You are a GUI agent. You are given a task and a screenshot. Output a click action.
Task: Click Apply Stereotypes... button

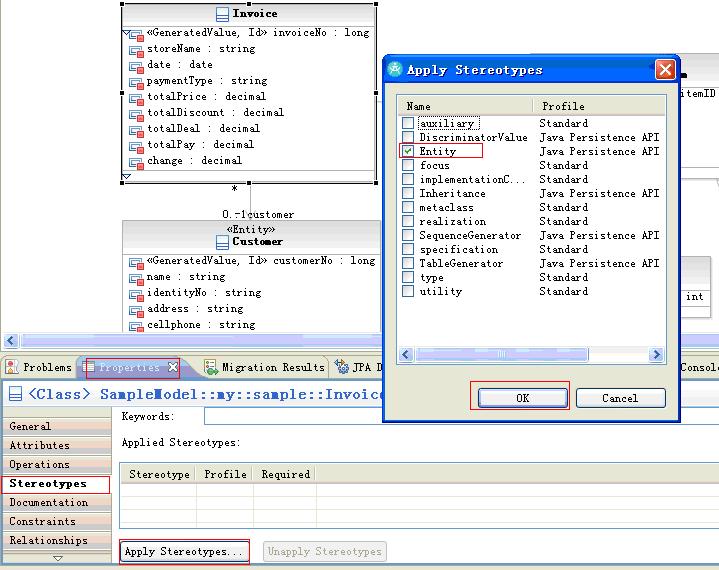(184, 551)
